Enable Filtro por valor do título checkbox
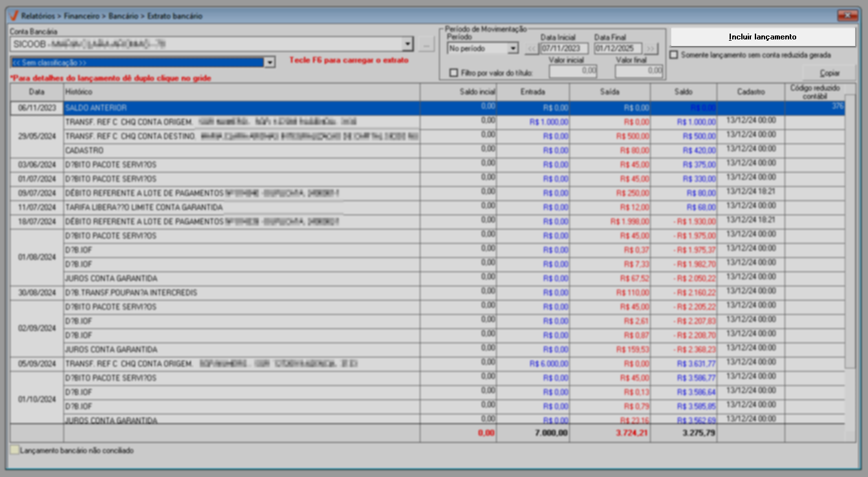This screenshot has width=868, height=477. [453, 72]
